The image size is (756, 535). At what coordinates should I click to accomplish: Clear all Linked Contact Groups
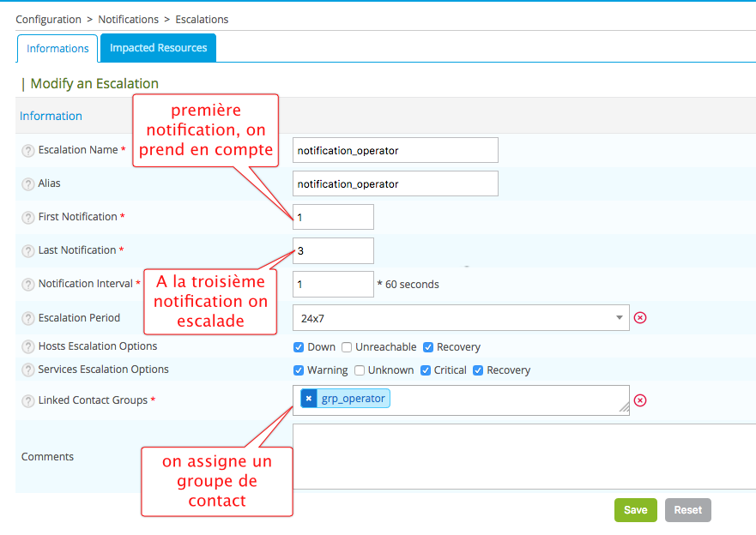640,400
